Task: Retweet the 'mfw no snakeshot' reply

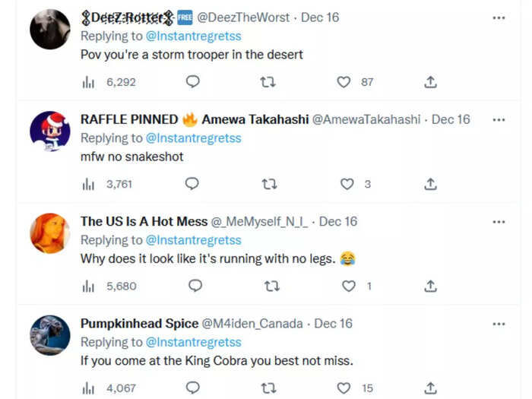Action: pos(269,184)
